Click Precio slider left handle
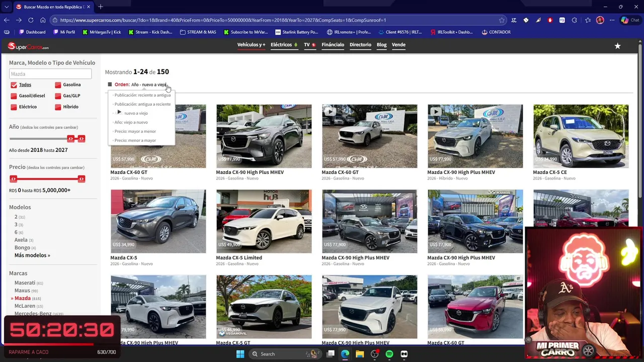 point(14,179)
